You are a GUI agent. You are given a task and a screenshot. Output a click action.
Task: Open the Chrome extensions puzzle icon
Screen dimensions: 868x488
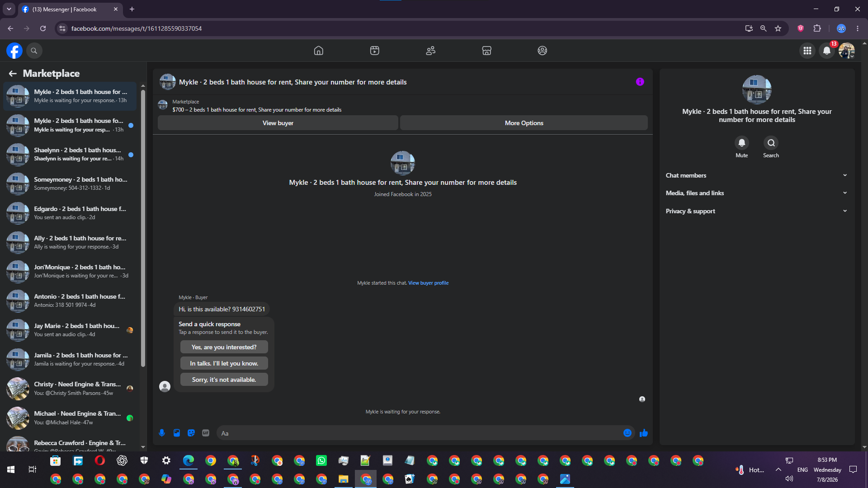817,28
